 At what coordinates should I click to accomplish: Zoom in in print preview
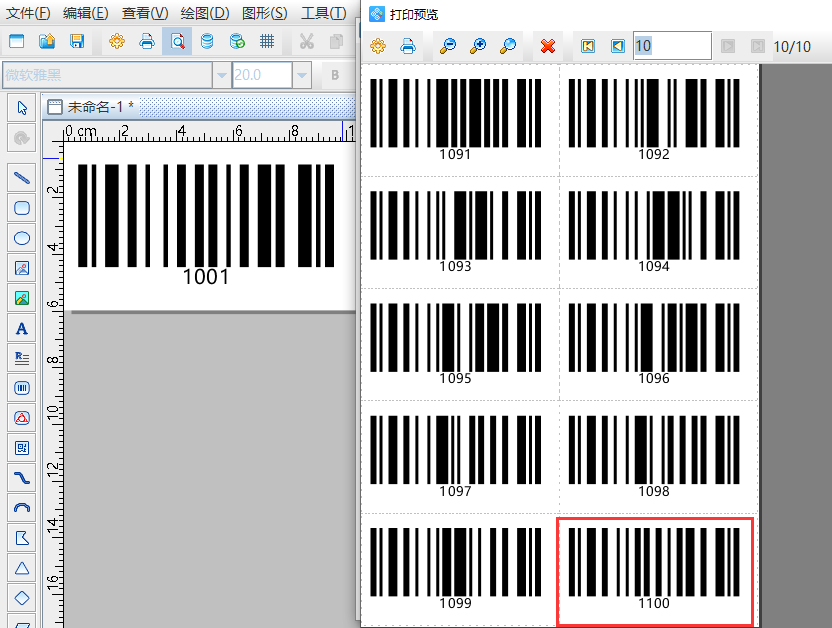click(x=478, y=46)
